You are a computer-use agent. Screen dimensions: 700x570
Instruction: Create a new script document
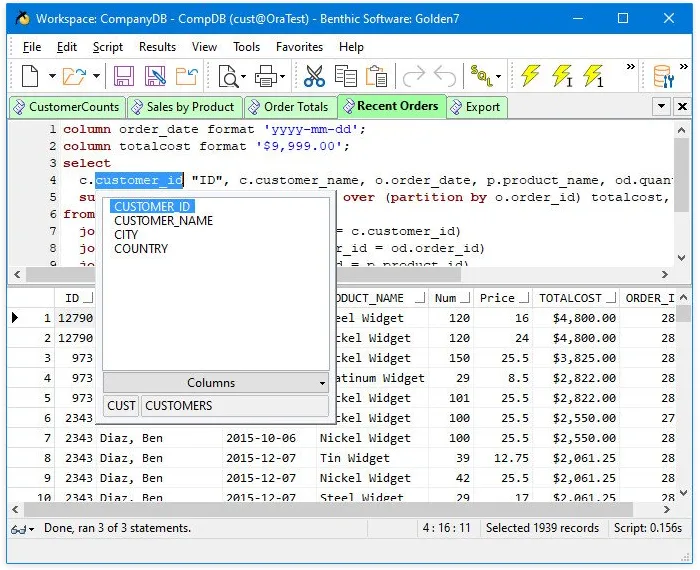pos(30,76)
